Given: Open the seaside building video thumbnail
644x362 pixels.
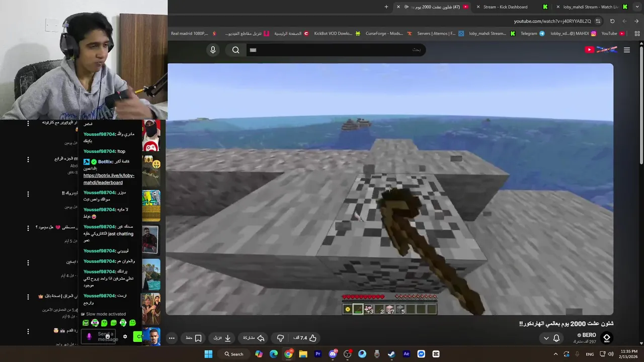Looking at the screenshot, I should (151, 275).
